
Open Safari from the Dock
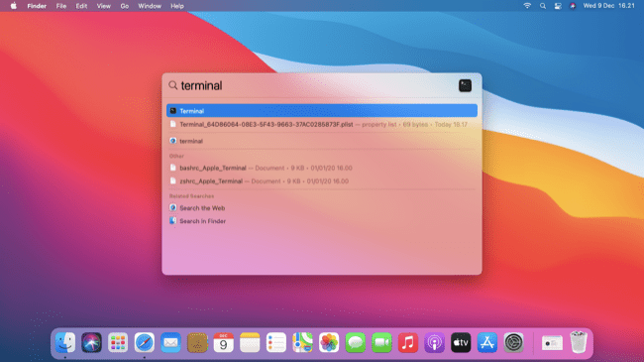[145, 342]
